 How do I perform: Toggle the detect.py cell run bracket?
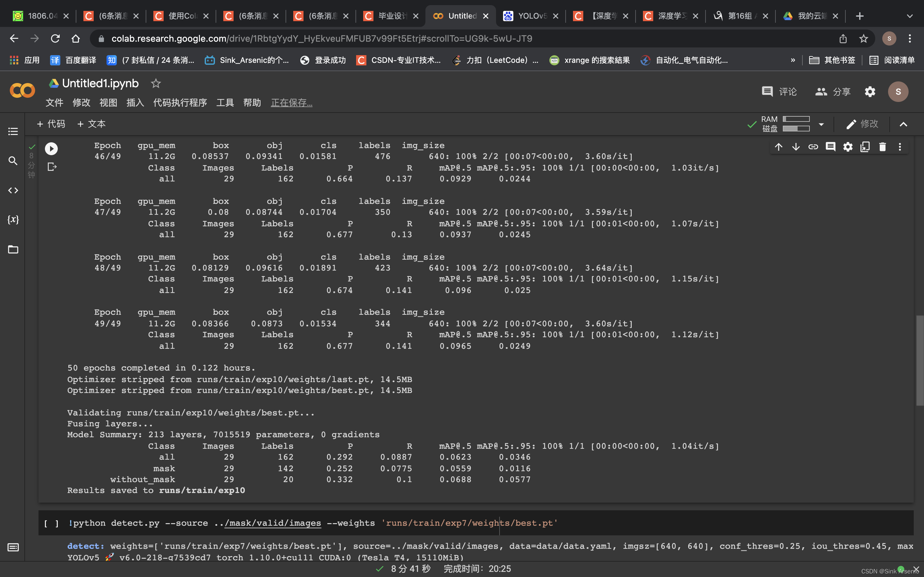(x=51, y=523)
